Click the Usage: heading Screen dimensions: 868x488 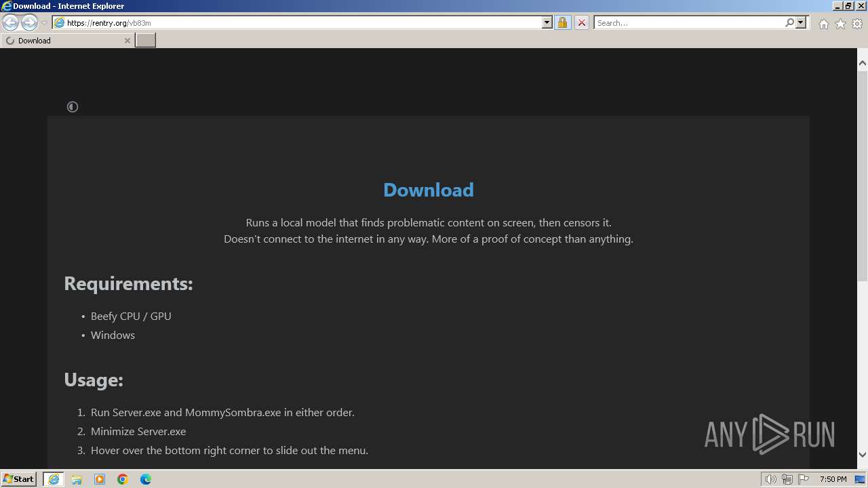click(x=94, y=380)
